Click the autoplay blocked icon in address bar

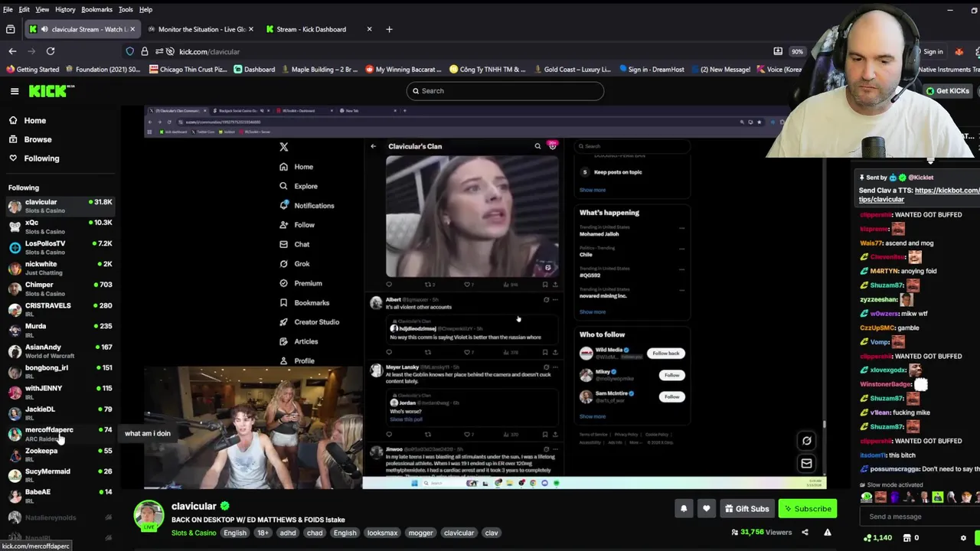pos(169,51)
